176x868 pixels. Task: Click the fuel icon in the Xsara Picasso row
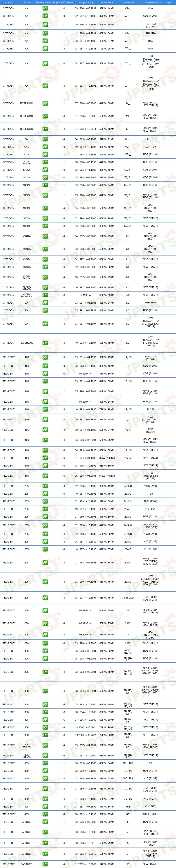[45, 295]
